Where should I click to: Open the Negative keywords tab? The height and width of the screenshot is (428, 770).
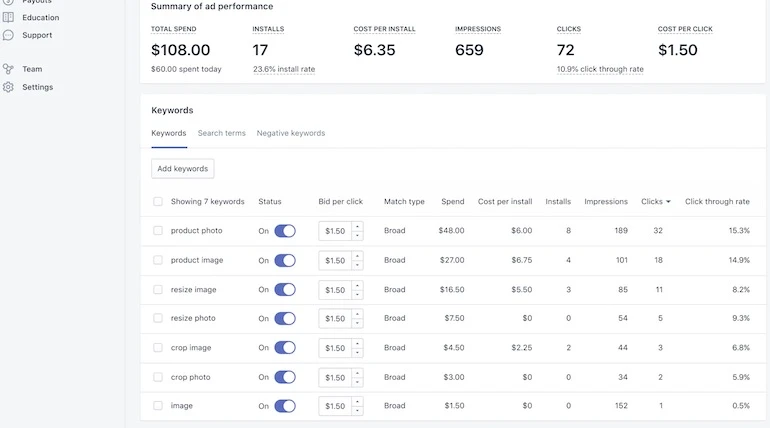[290, 133]
